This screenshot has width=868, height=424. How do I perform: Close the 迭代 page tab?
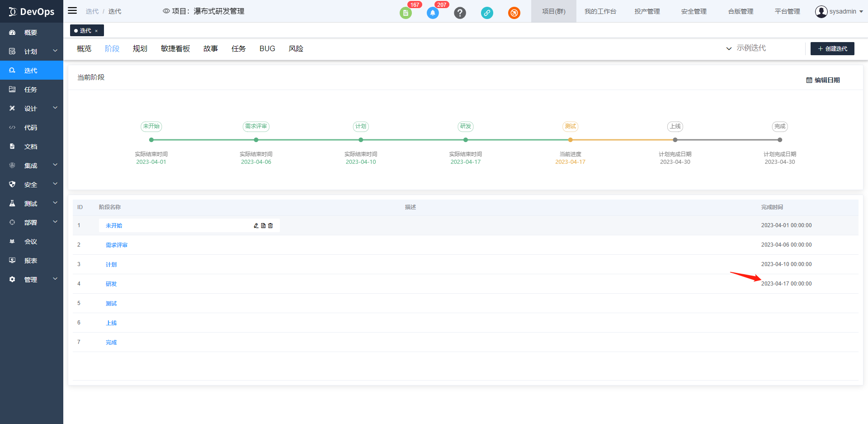[x=96, y=31]
